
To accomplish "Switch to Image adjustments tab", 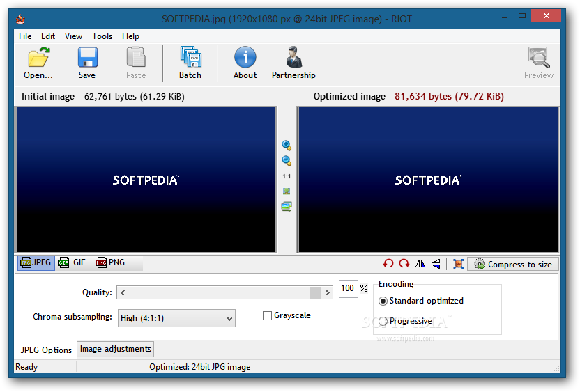I will (116, 349).
